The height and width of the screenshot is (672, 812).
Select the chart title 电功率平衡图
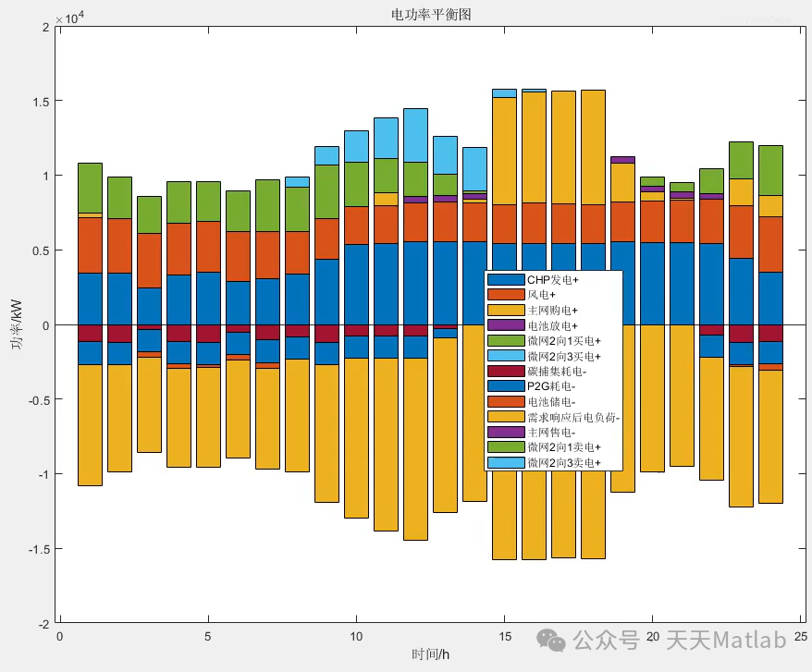[431, 15]
